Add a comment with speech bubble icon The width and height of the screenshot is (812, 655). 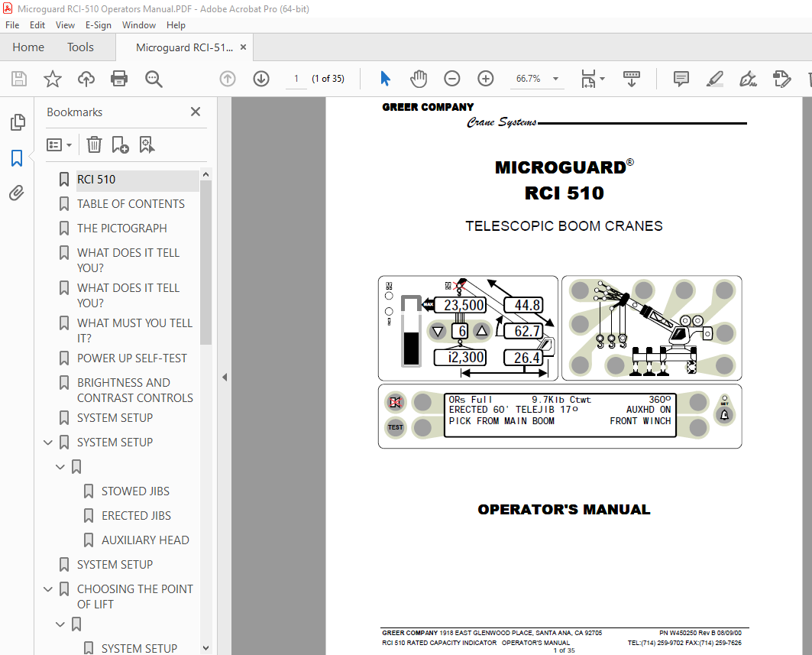click(x=681, y=79)
